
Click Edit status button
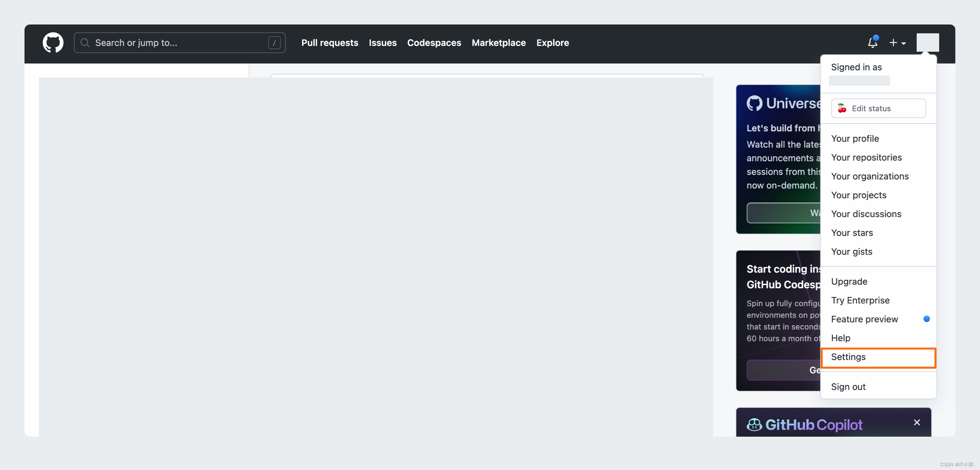pos(878,108)
